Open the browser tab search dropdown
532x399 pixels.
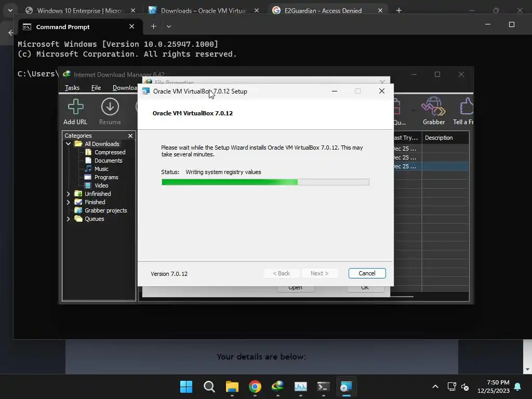pos(10,10)
